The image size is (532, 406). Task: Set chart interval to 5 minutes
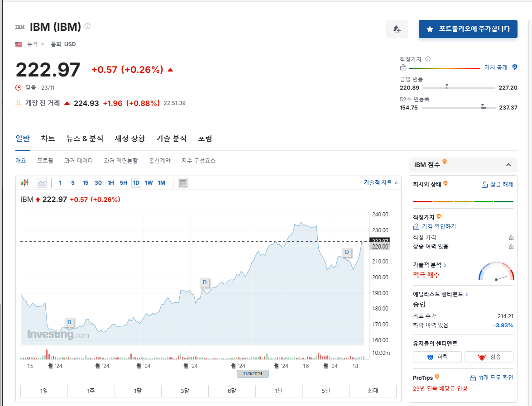(72, 183)
